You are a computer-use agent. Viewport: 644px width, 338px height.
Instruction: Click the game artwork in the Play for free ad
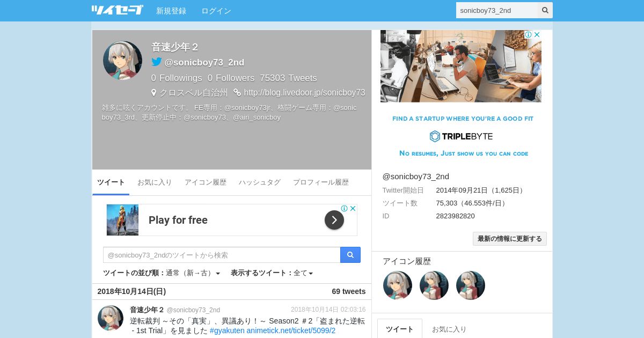[x=122, y=220]
